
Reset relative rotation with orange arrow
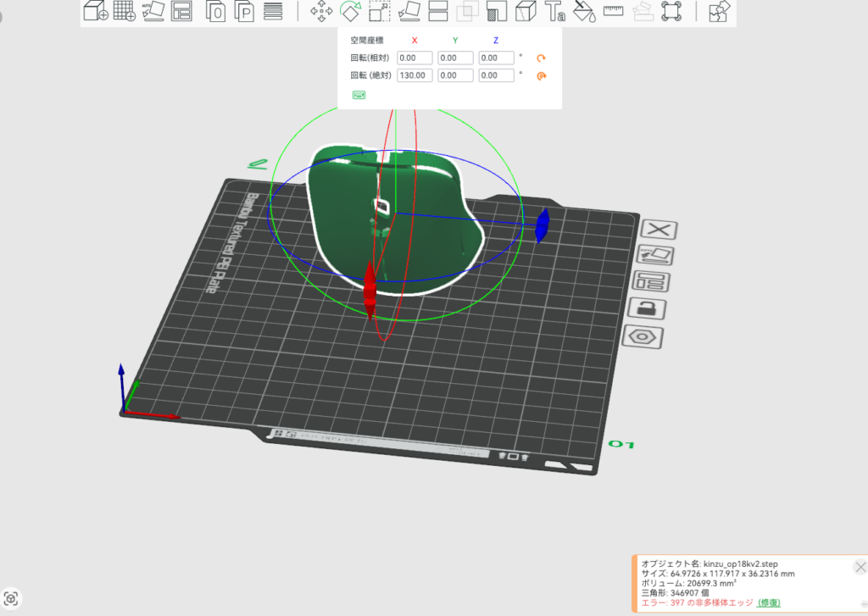(x=542, y=58)
